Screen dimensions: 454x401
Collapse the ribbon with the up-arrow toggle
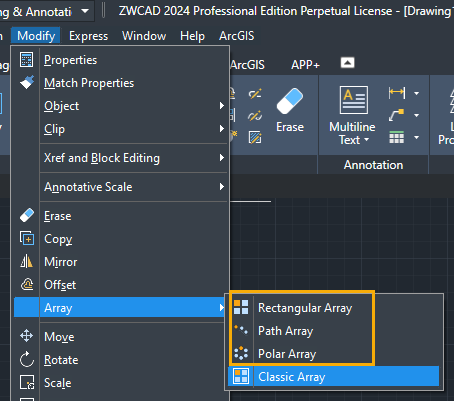point(347,63)
